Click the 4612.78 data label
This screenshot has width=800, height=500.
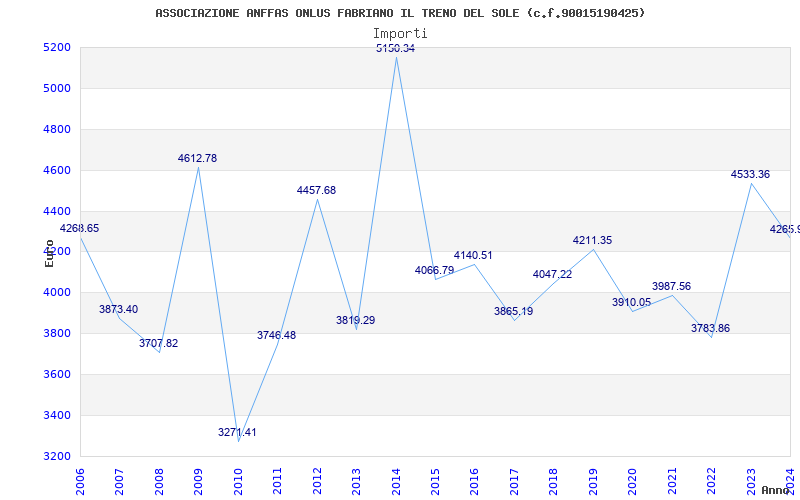pos(197,159)
